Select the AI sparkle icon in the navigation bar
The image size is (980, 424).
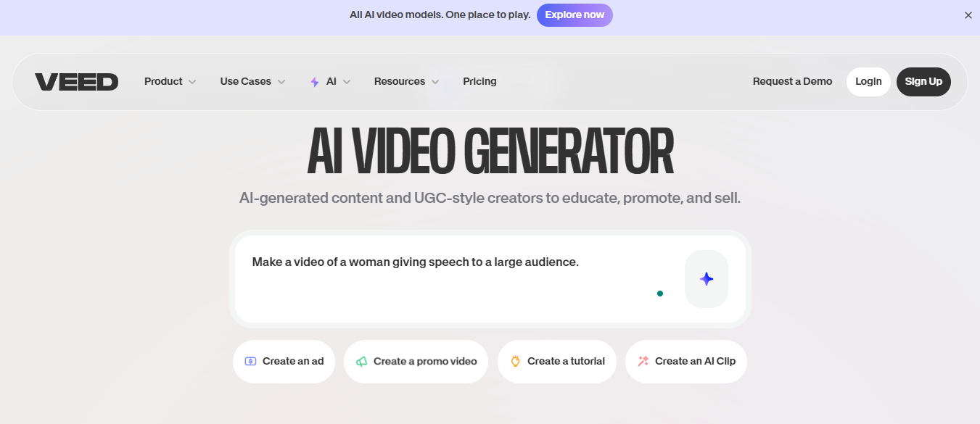(314, 81)
